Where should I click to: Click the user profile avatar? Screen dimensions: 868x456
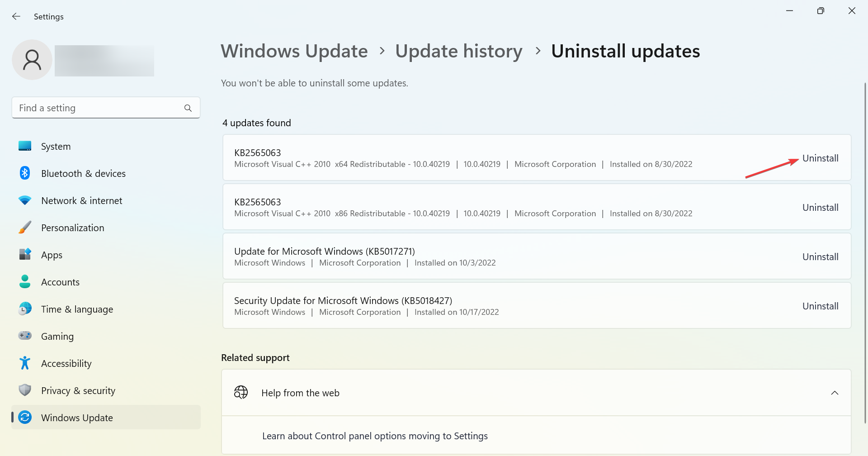tap(32, 60)
